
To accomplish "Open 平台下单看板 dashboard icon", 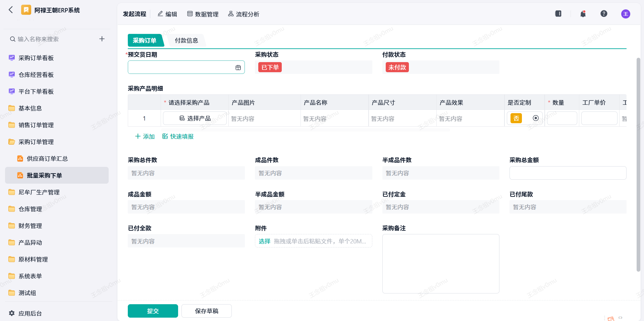I will point(12,91).
